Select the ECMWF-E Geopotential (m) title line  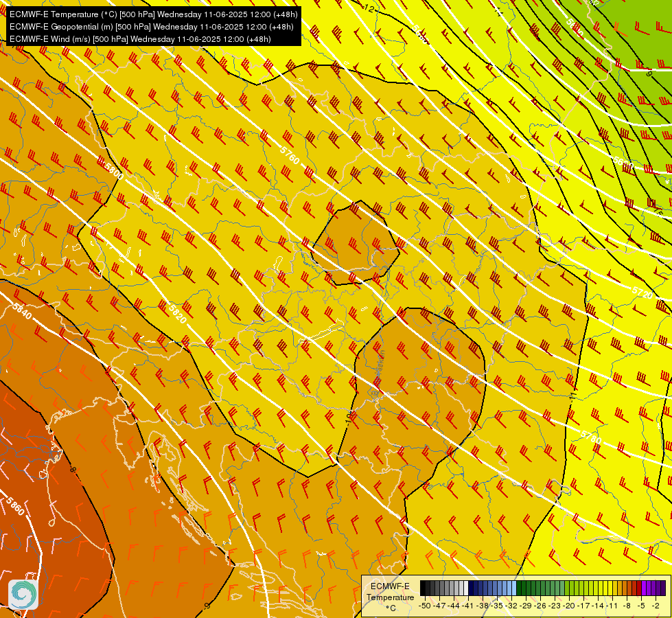[x=151, y=27]
